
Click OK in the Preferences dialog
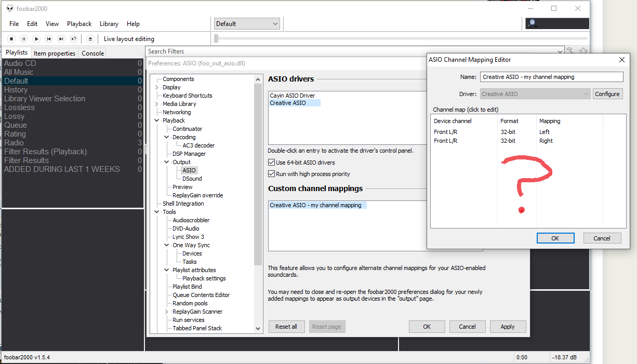(x=427, y=327)
